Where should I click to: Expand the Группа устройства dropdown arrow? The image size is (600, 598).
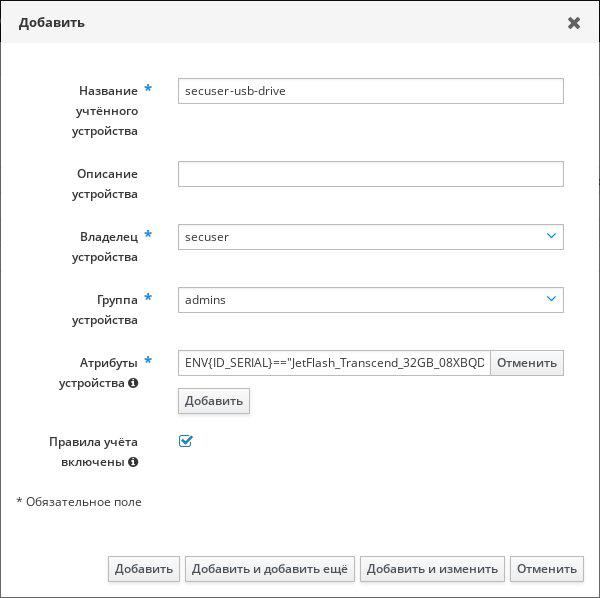click(x=551, y=299)
